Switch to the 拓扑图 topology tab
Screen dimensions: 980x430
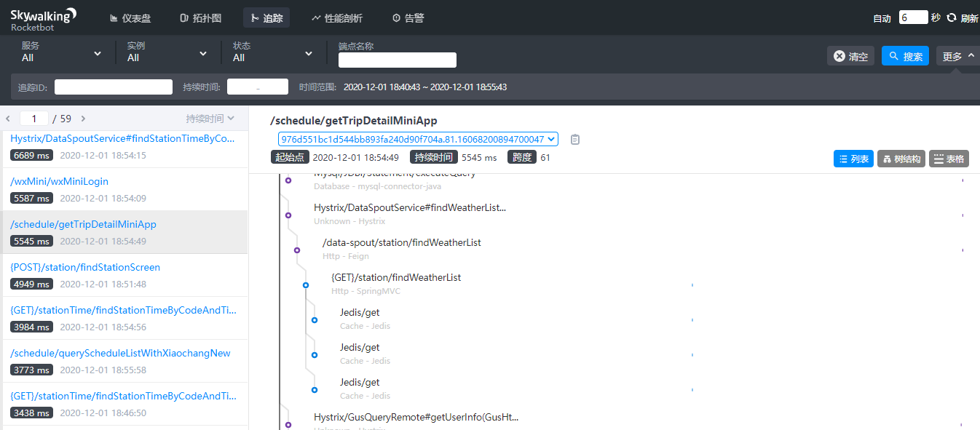point(200,18)
